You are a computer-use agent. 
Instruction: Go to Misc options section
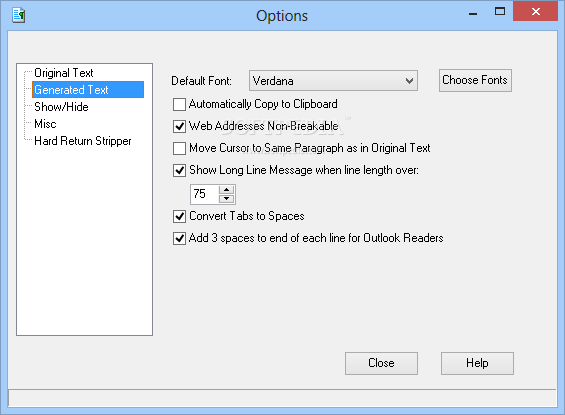(x=45, y=124)
